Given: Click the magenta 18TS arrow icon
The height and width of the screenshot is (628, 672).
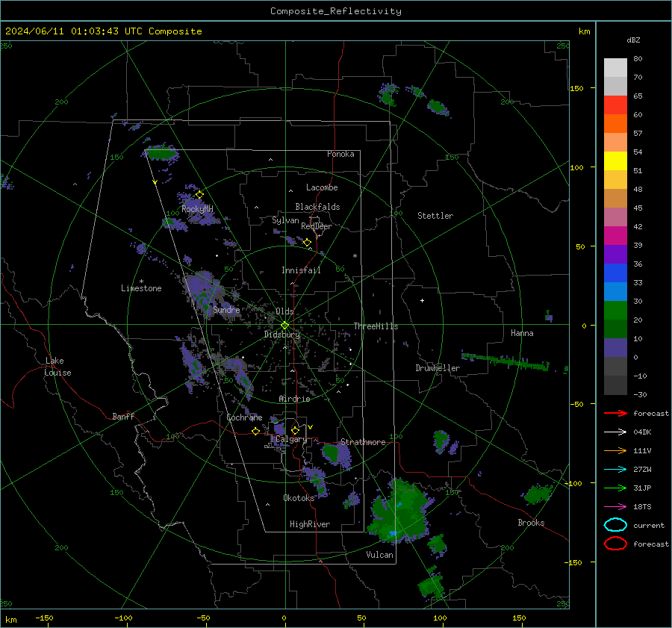Looking at the screenshot, I should click(x=615, y=507).
